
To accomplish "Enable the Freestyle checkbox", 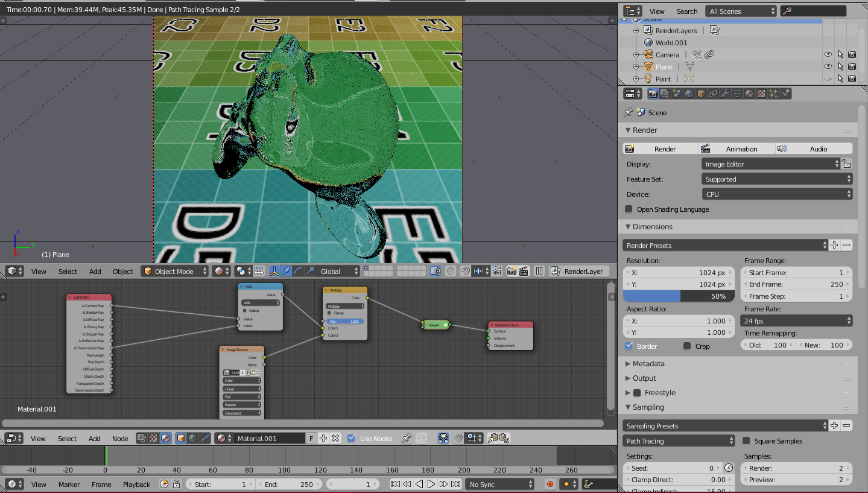I will 637,392.
